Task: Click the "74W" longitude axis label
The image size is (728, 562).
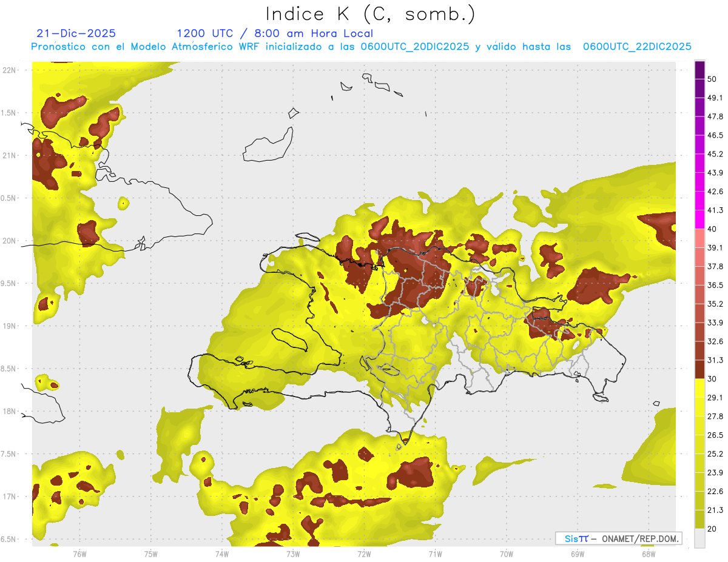Action: 221,554
